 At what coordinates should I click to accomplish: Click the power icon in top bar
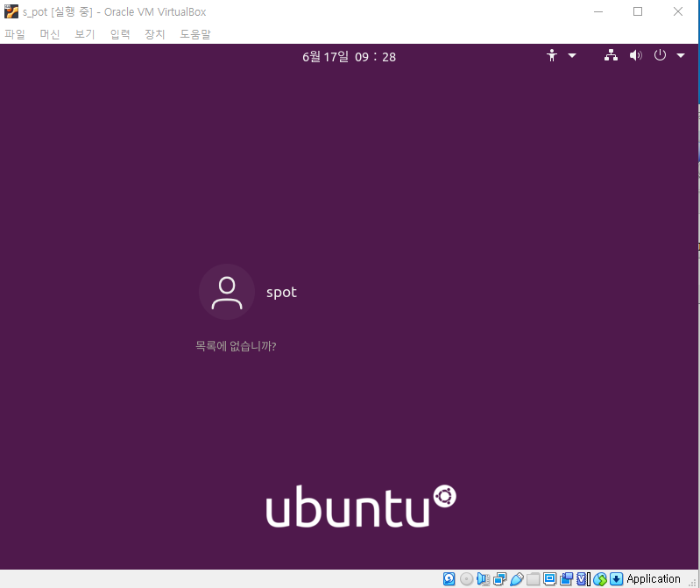660,55
